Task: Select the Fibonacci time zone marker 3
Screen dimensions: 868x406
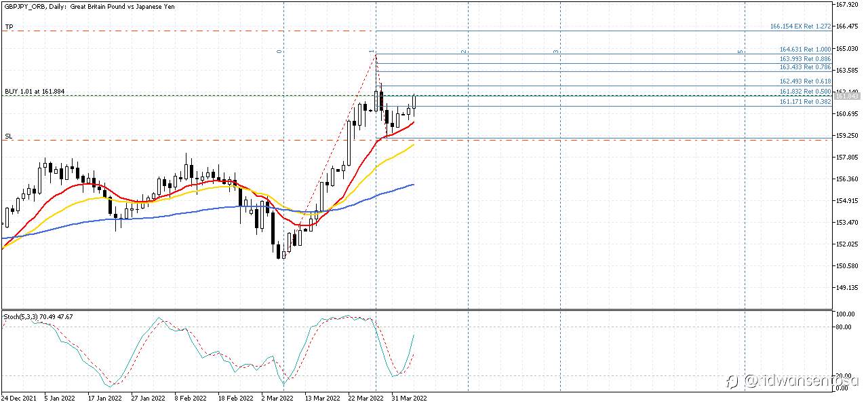Action: [555, 51]
